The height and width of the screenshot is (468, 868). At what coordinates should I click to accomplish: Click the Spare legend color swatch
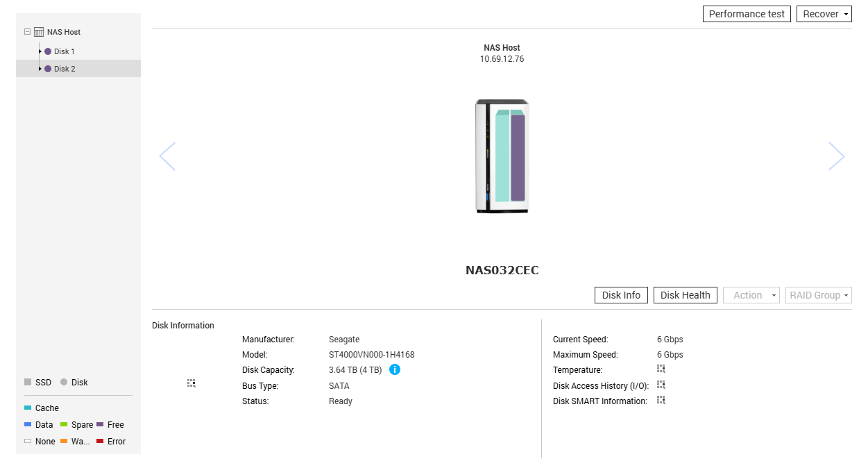coord(64,424)
